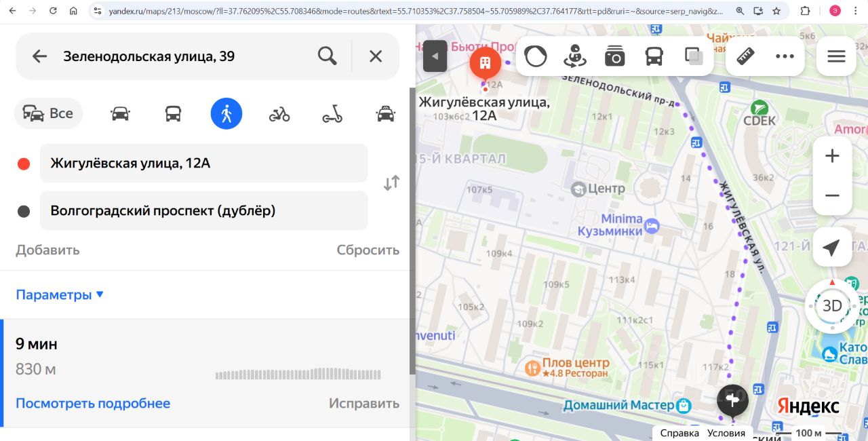Expand the Параметры route options
The width and height of the screenshot is (868, 441).
click(60, 295)
